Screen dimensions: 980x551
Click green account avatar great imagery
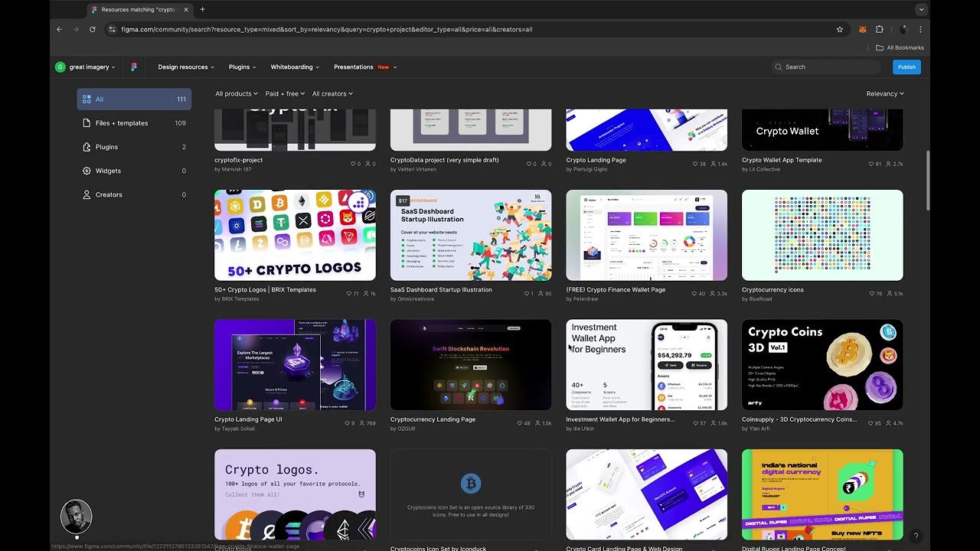pos(60,67)
